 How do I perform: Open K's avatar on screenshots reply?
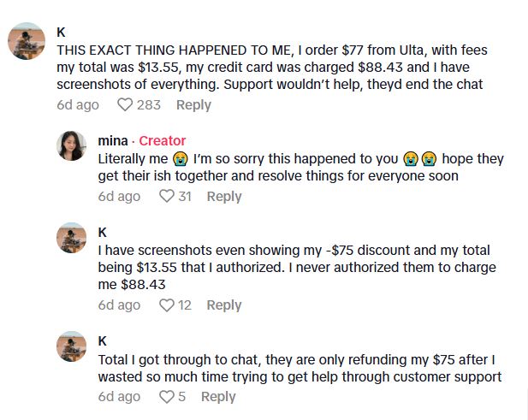pos(71,238)
